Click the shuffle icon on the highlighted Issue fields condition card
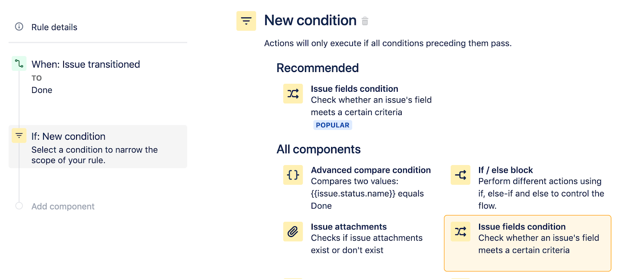This screenshot has height=279, width=644. (x=460, y=231)
